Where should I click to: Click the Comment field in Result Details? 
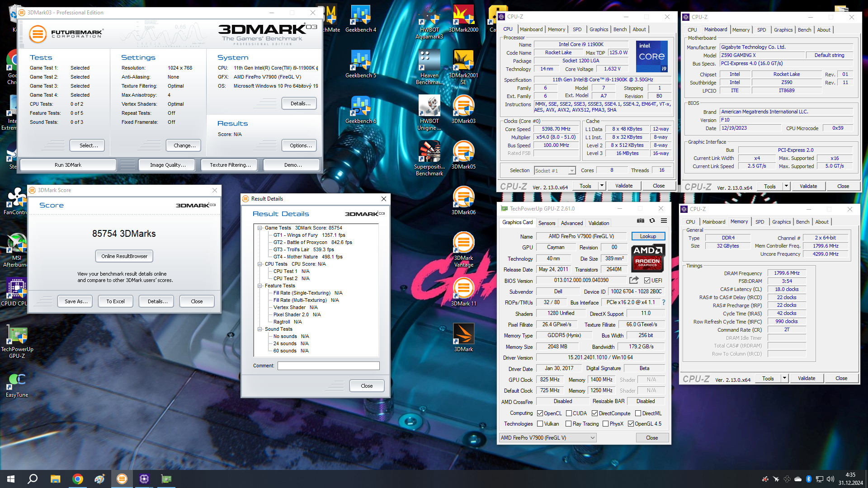[328, 366]
